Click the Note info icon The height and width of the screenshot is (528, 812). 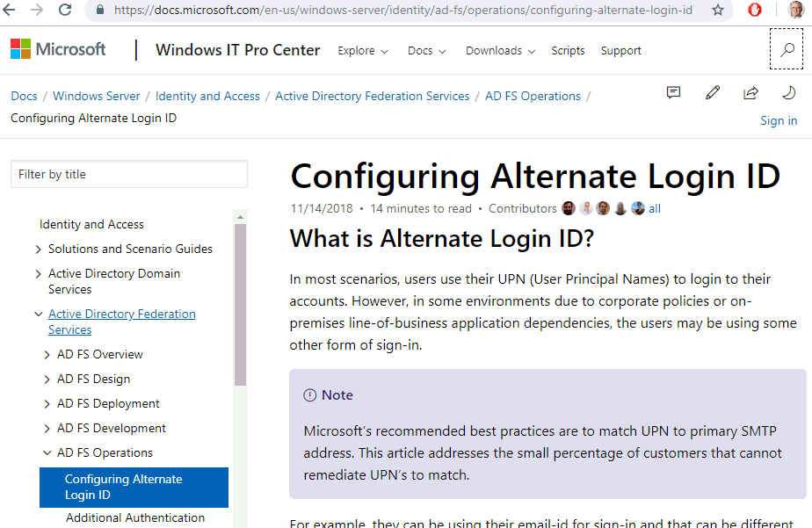coord(309,395)
